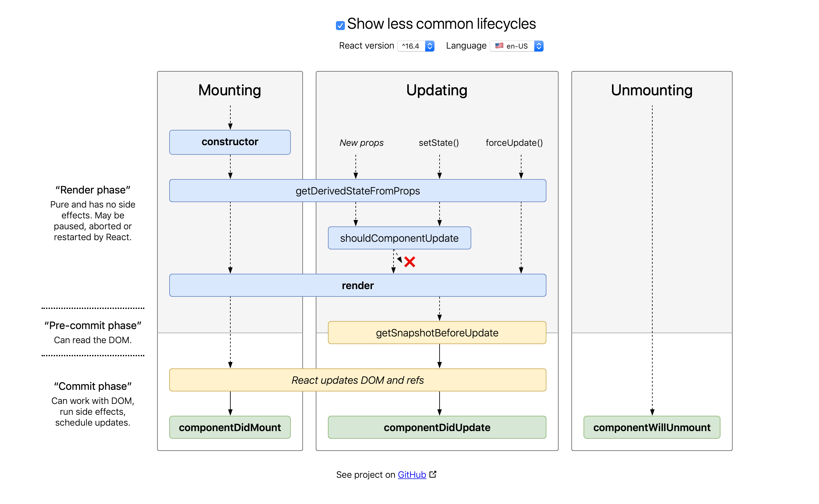Click the componentDidMount box
The height and width of the screenshot is (504, 819).
coord(230,427)
